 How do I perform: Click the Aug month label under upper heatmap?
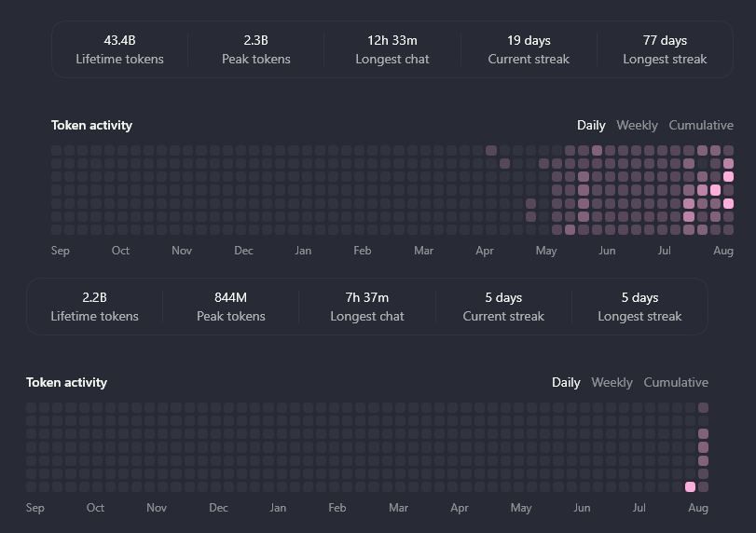[723, 251]
